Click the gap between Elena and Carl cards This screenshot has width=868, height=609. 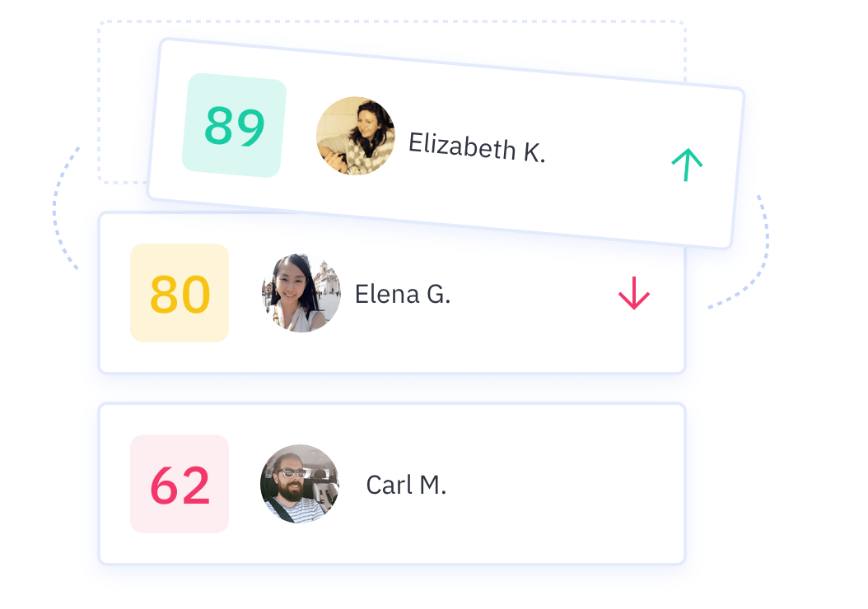pos(391,388)
